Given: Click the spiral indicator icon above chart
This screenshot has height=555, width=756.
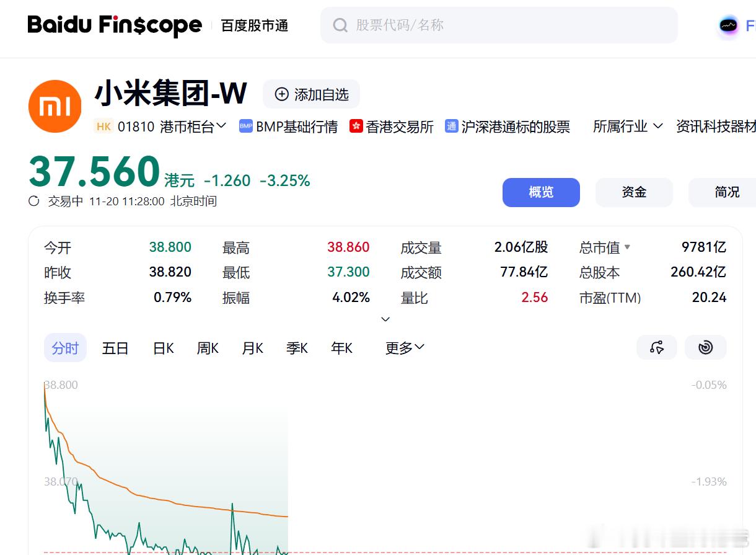Looking at the screenshot, I should 705,347.
